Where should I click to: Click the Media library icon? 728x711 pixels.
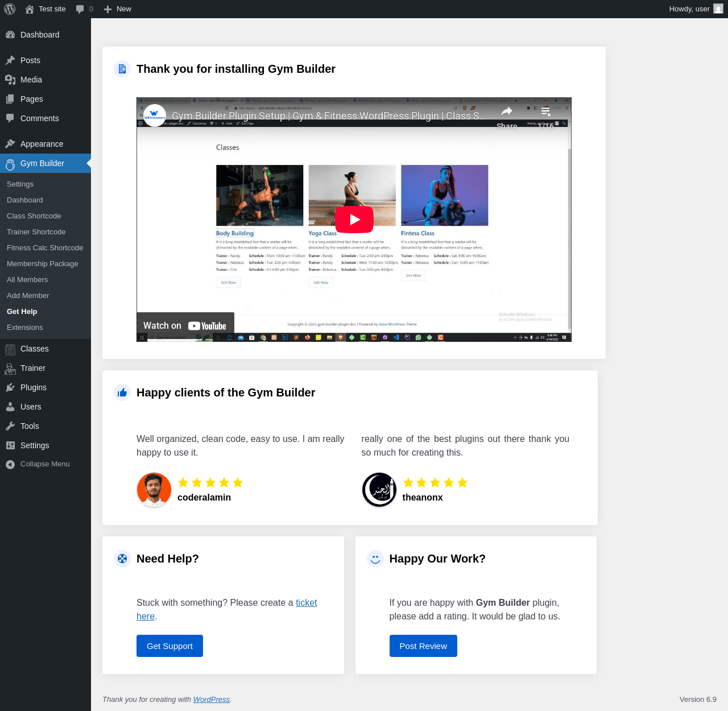(10, 80)
